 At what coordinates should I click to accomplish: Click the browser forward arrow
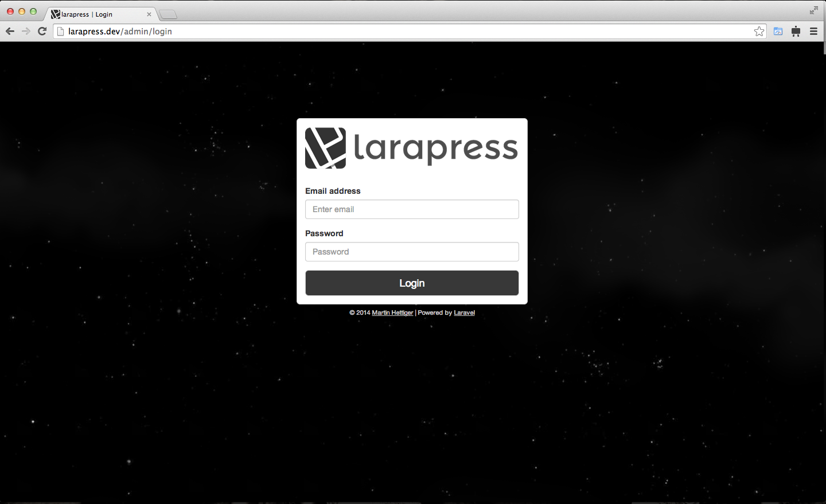point(26,31)
